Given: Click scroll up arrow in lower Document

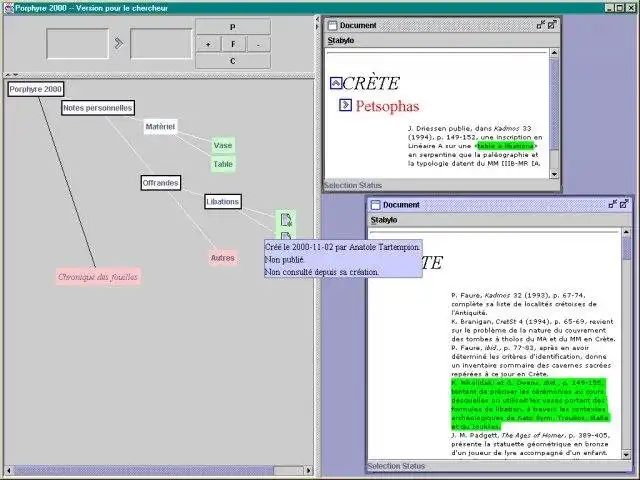Looking at the screenshot, I should pyautogui.click(x=626, y=232).
